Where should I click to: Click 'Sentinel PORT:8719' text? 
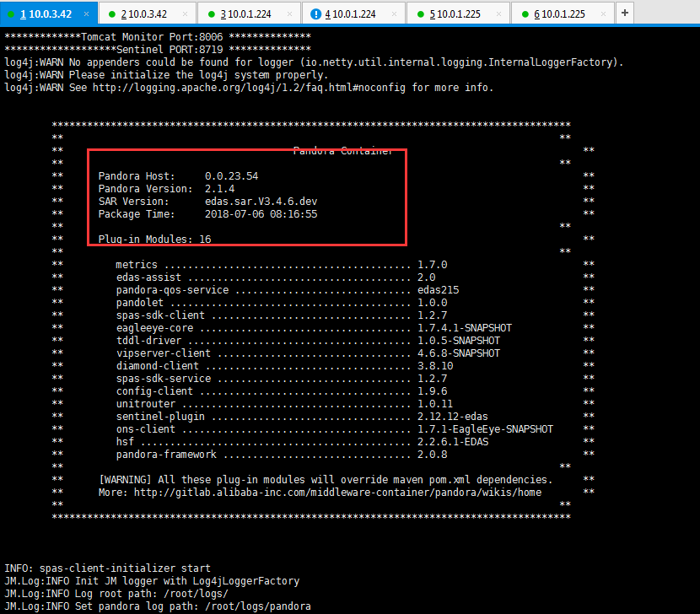(170, 49)
